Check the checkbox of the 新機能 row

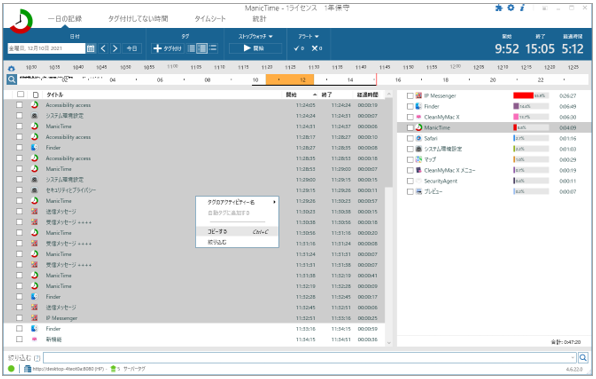tap(19, 339)
